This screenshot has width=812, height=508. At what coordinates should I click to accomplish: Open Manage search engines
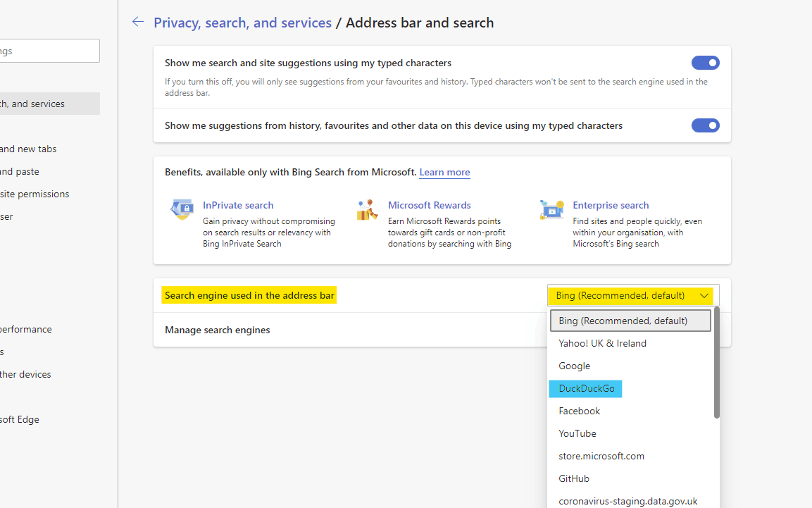pos(217,330)
